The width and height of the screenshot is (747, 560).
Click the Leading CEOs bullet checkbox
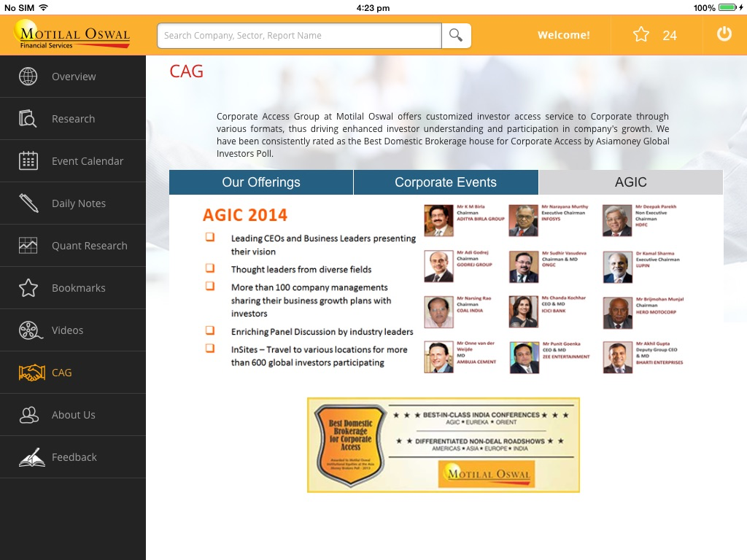click(x=210, y=237)
